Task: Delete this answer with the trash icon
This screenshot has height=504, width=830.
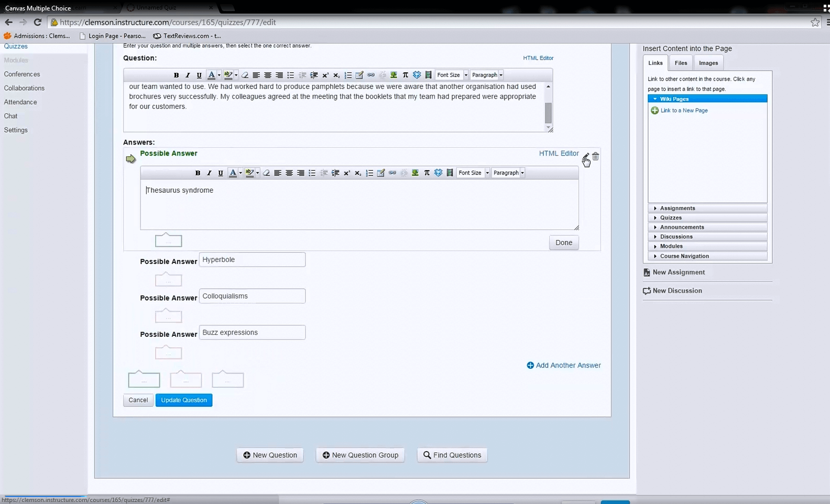Action: click(595, 156)
